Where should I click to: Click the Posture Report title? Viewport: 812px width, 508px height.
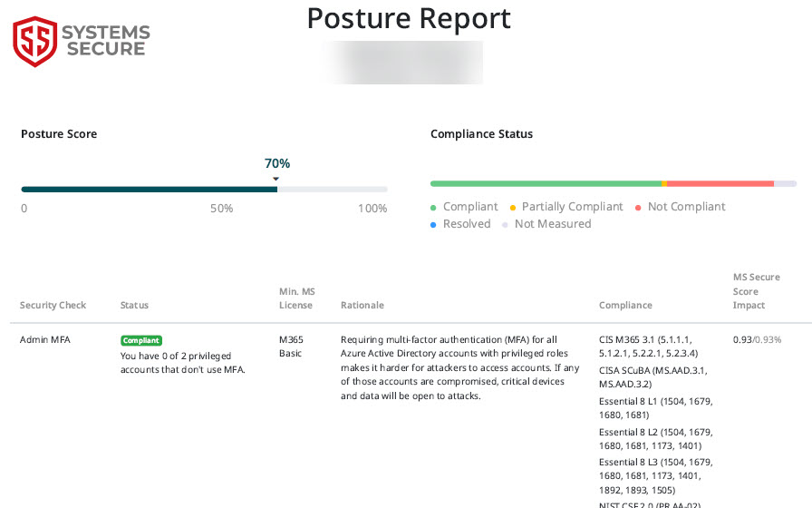[x=409, y=18]
